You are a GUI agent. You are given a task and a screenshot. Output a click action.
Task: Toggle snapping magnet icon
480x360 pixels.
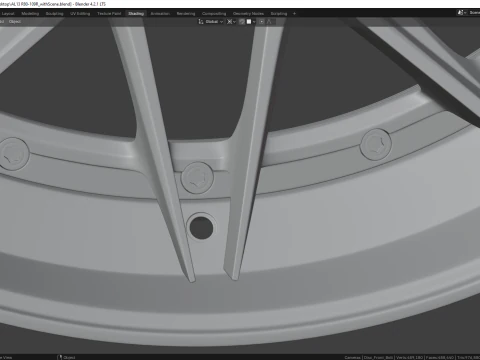tap(242, 22)
